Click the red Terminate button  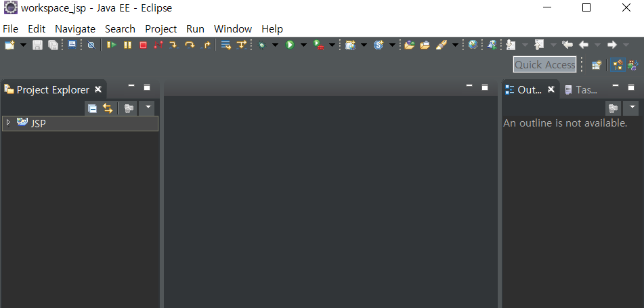point(143,45)
